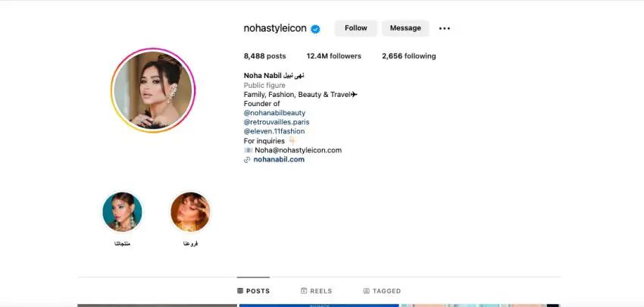Screen dimensions: 644x307
Task: Open the @retrouvailles.paris profile link
Action: pyautogui.click(x=277, y=122)
